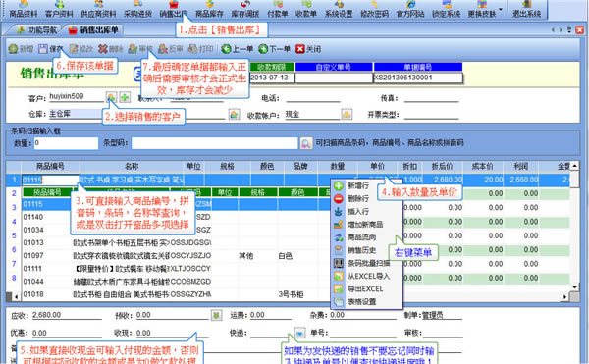
Task: Click the 上一单 previous order button
Action: click(237, 49)
